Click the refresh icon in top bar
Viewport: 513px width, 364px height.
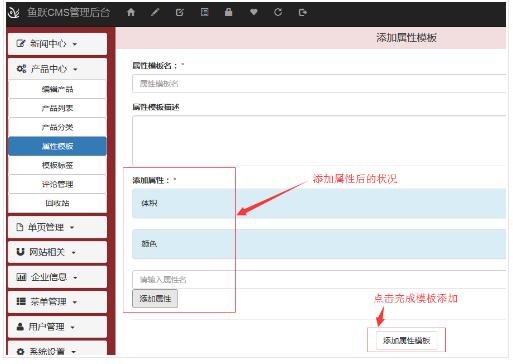[x=278, y=12]
